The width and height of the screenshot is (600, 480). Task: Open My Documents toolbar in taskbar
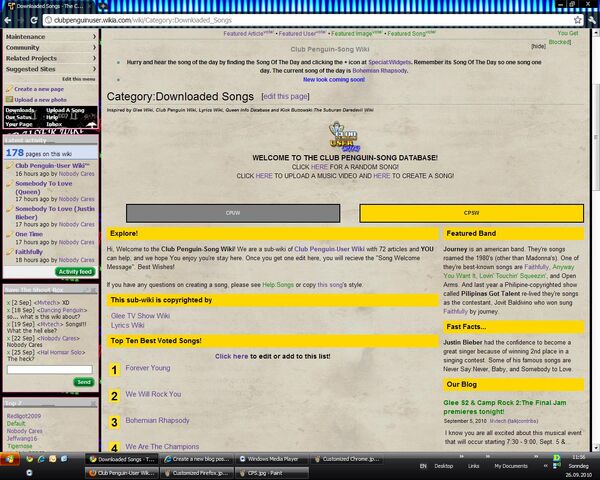coord(511,466)
